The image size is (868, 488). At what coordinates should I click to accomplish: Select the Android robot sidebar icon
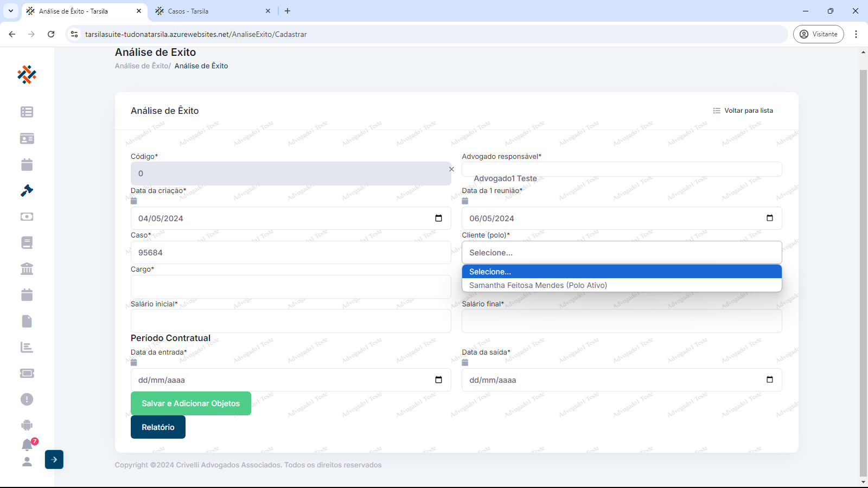pos(27,425)
